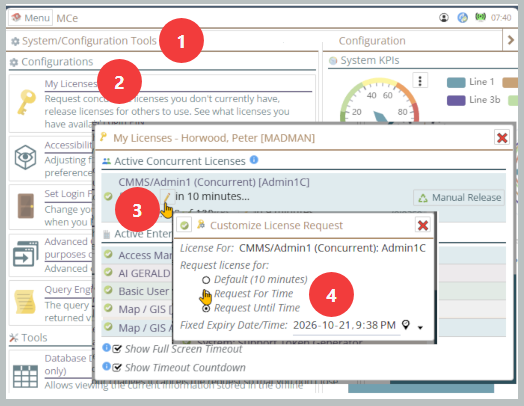Click the Fixed Expiry Date/Time input field
Image resolution: width=524 pixels, height=406 pixels.
tap(347, 325)
